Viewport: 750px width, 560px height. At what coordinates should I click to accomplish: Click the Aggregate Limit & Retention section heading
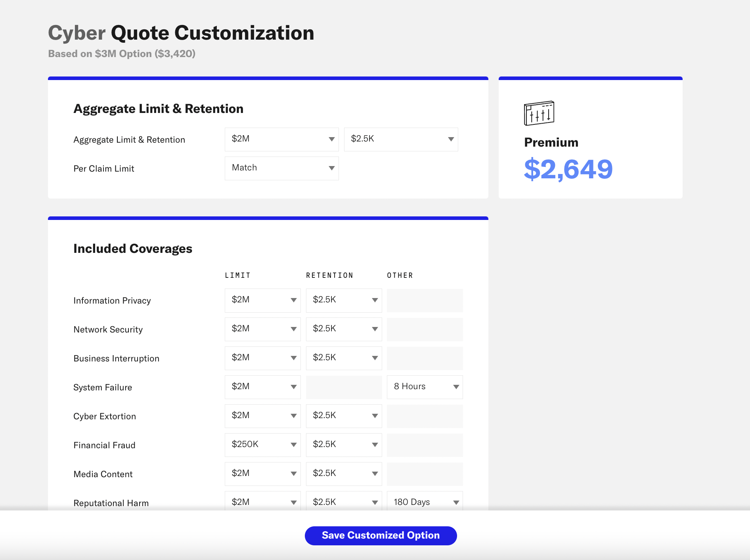click(158, 109)
